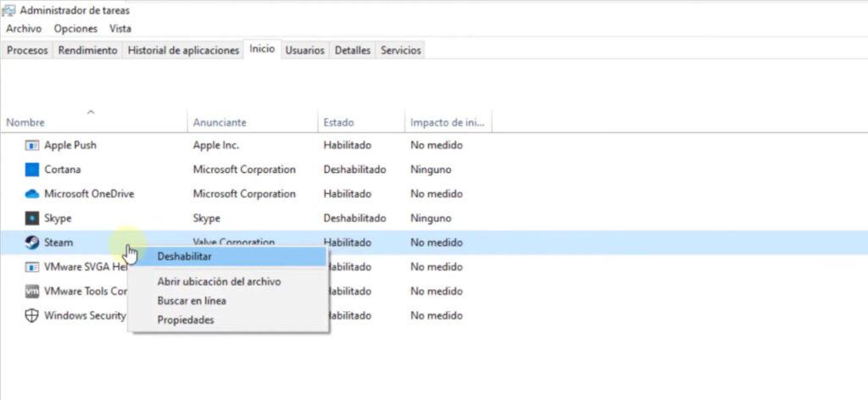Viewport: 868px width, 400px height.
Task: Sort by the Estado column header
Action: click(x=338, y=122)
